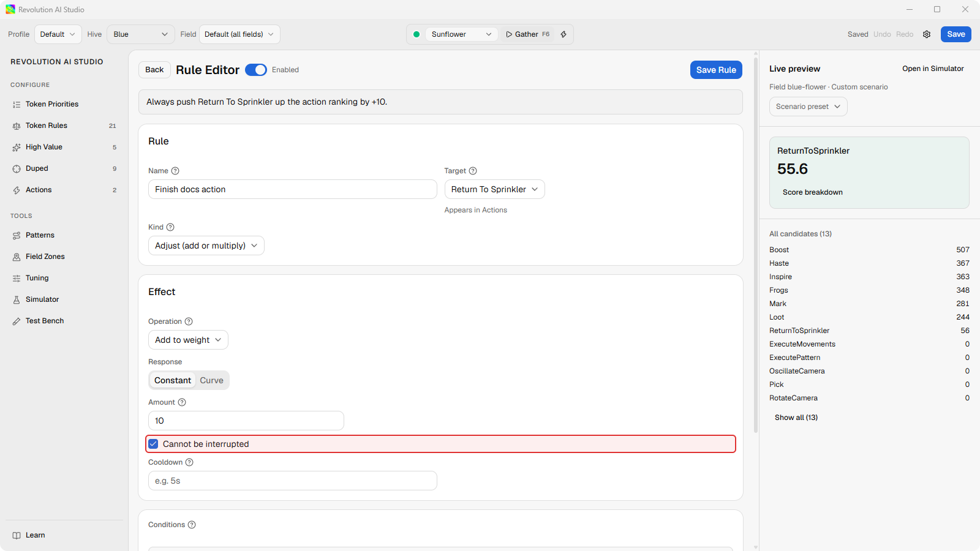The width and height of the screenshot is (980, 551).
Task: Click the editor vertical scrollbar
Action: (x=756, y=245)
